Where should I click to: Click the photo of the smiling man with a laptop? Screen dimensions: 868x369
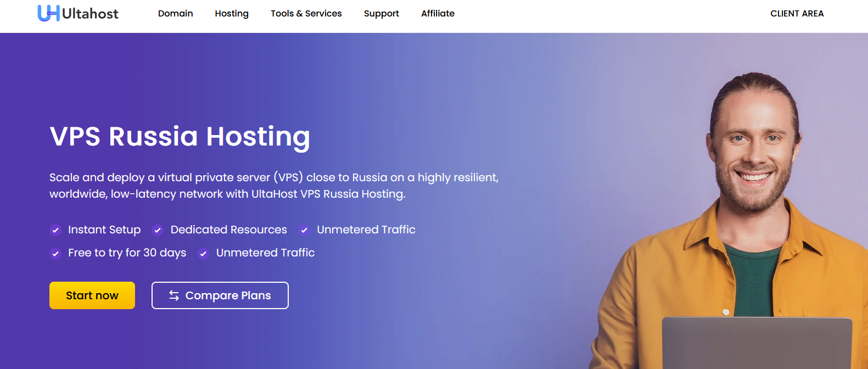click(729, 220)
